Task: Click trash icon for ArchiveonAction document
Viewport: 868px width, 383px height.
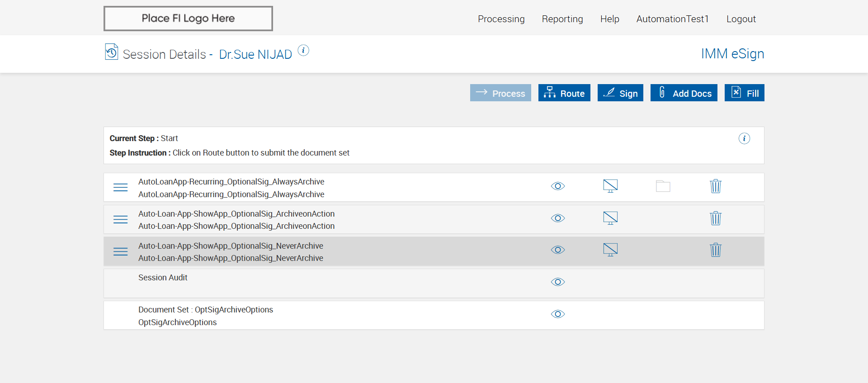Action: coord(715,218)
